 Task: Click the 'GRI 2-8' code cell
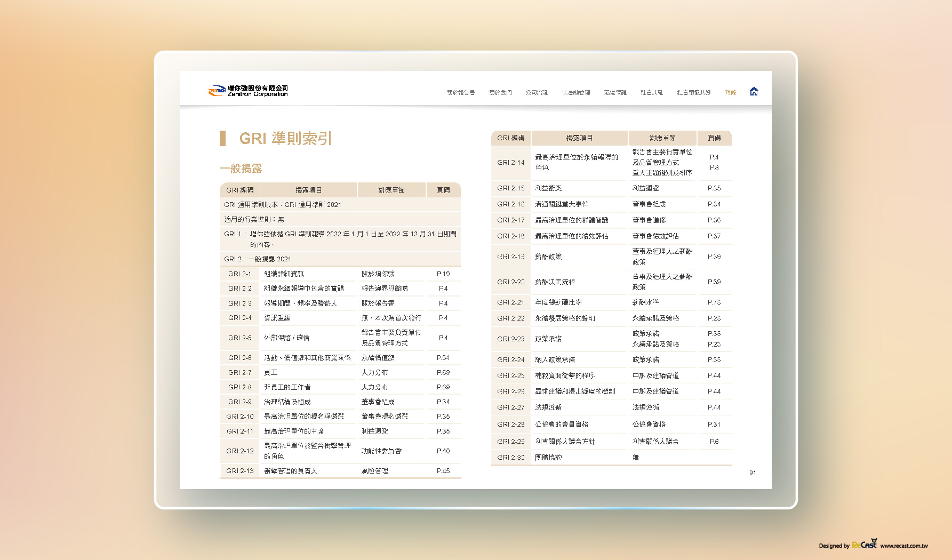pos(239,387)
